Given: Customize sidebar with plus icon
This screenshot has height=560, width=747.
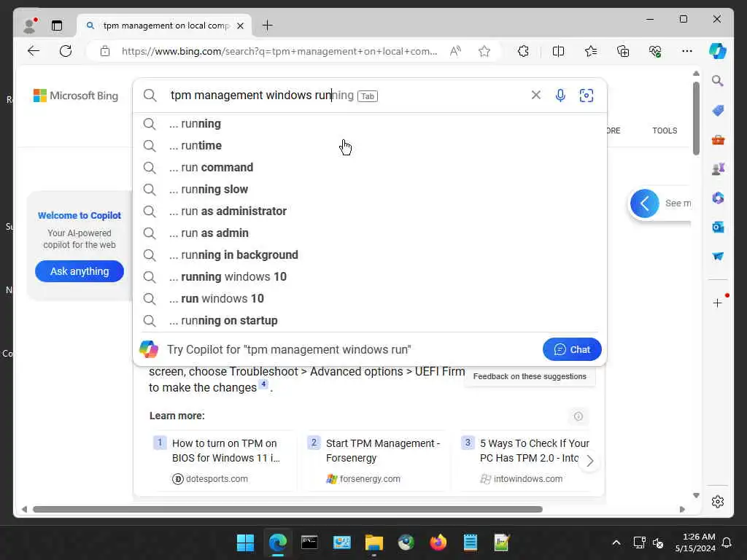Looking at the screenshot, I should pos(718,303).
